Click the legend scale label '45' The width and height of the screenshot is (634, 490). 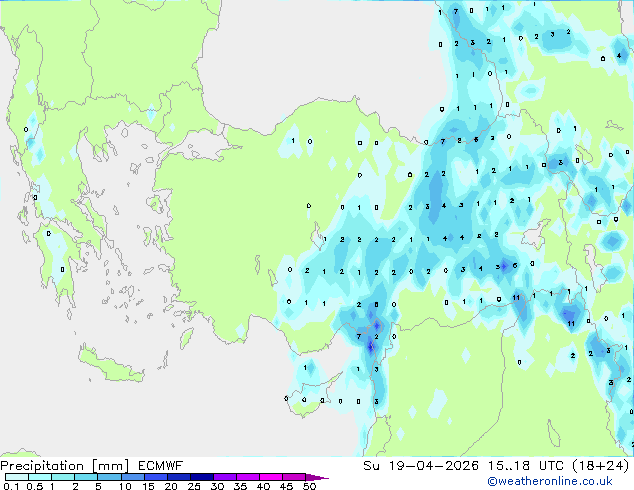[x=286, y=486]
